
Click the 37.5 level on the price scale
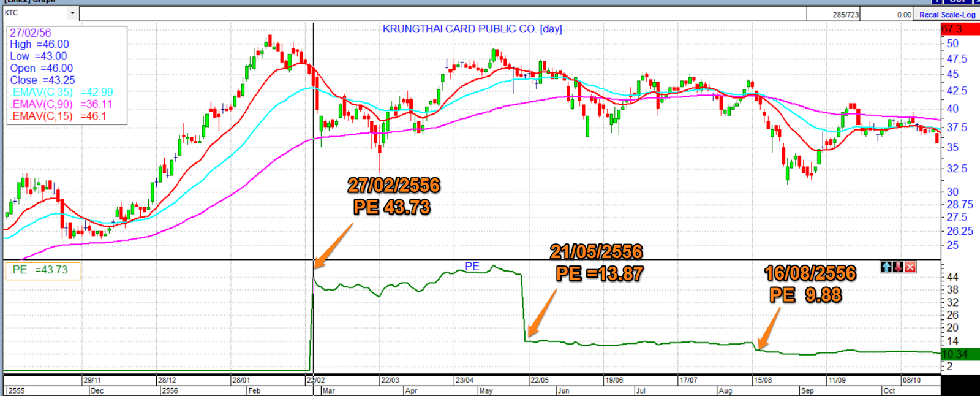(x=957, y=128)
